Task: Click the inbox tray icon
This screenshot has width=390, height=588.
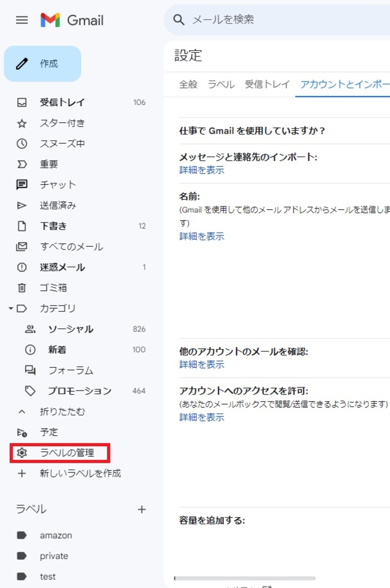Action: 22,103
